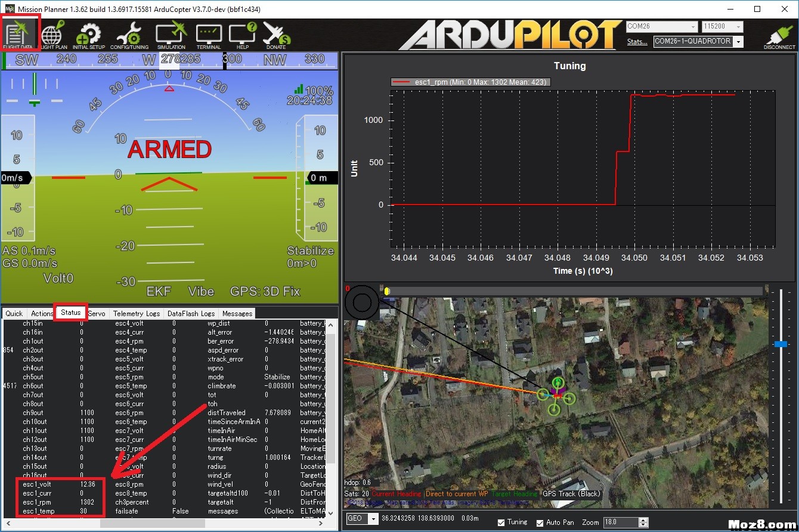Click the yellow home marker on the map

(x=387, y=291)
